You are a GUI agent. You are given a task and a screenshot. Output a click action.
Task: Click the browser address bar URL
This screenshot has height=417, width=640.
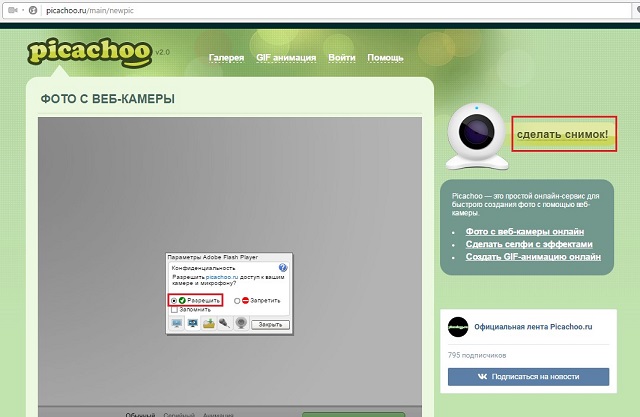coord(90,11)
